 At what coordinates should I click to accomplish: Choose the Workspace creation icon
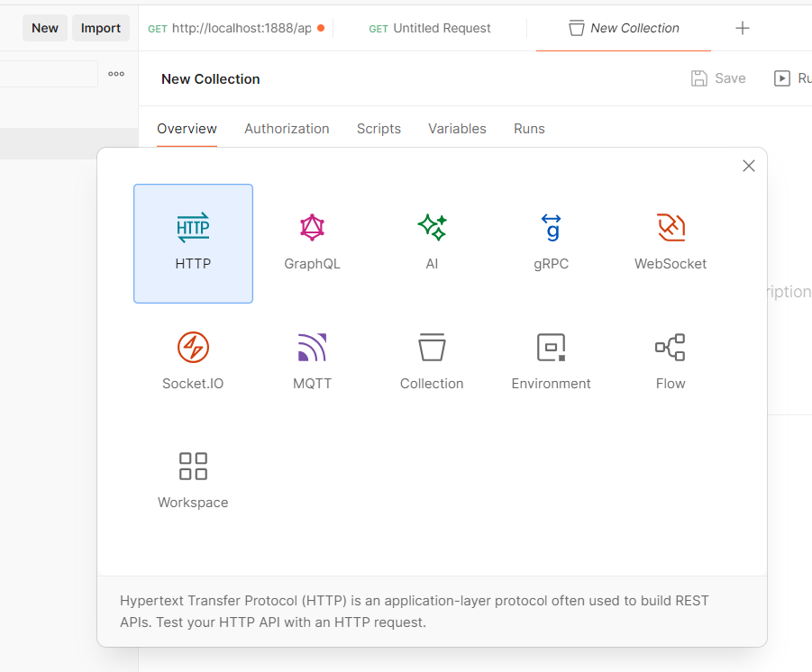click(x=193, y=477)
